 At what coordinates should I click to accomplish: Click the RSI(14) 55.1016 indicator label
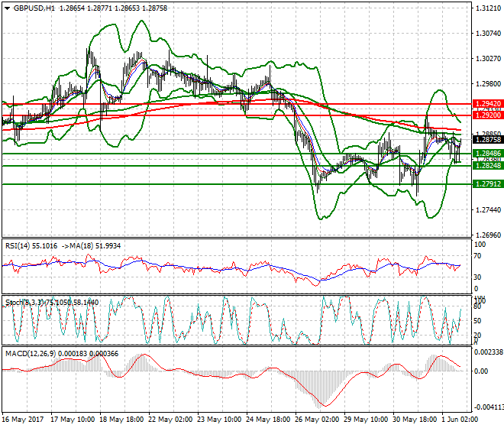pos(31,246)
